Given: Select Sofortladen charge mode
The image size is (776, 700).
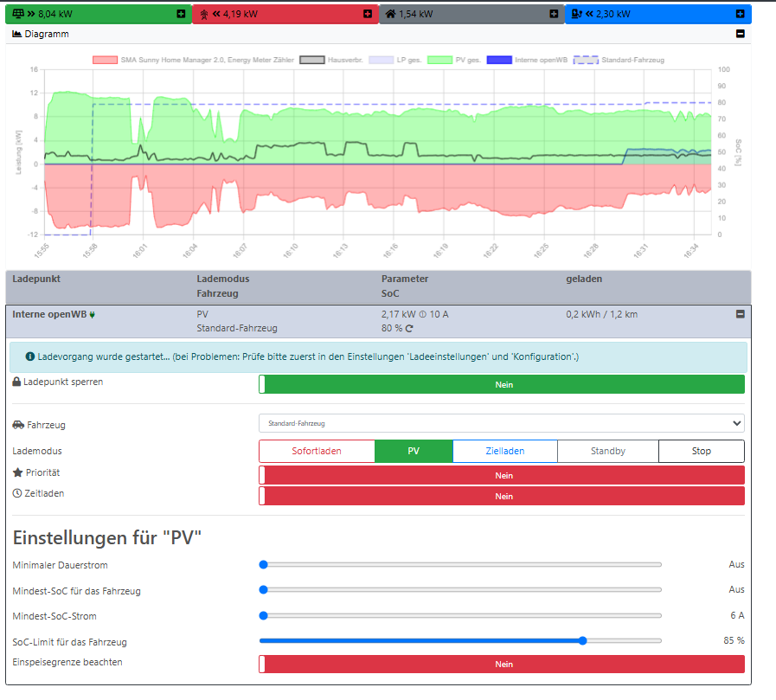Looking at the screenshot, I should [317, 451].
